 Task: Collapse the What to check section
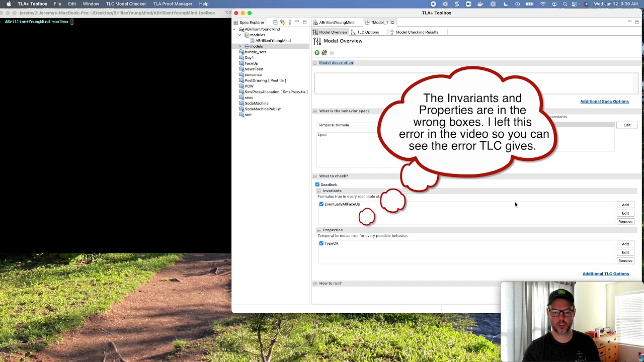(x=315, y=176)
